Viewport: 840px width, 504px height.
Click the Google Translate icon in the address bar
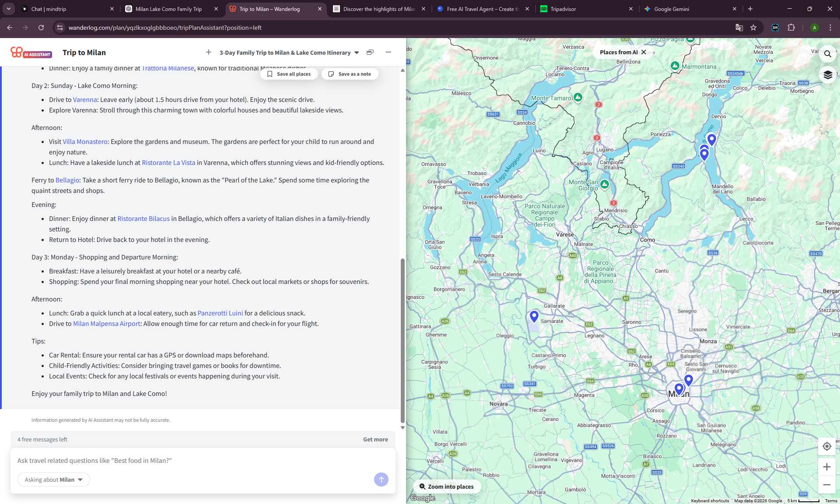click(x=739, y=27)
